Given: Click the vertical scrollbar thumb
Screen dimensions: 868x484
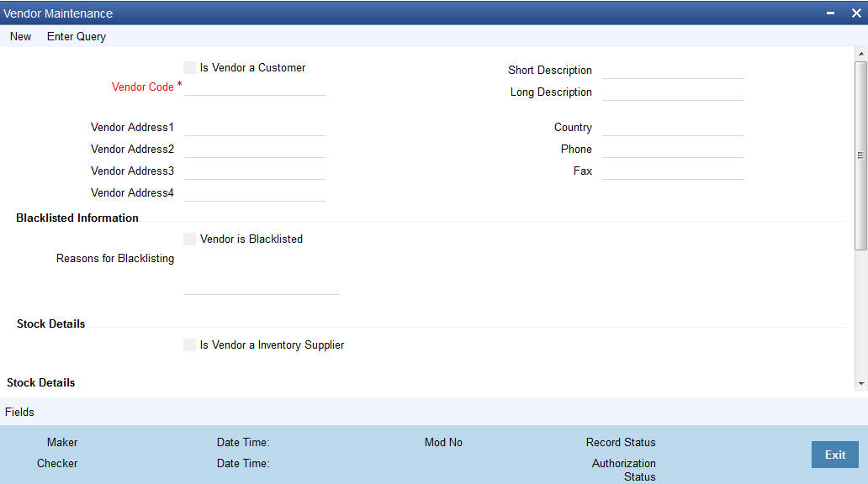Looking at the screenshot, I should point(860,155).
